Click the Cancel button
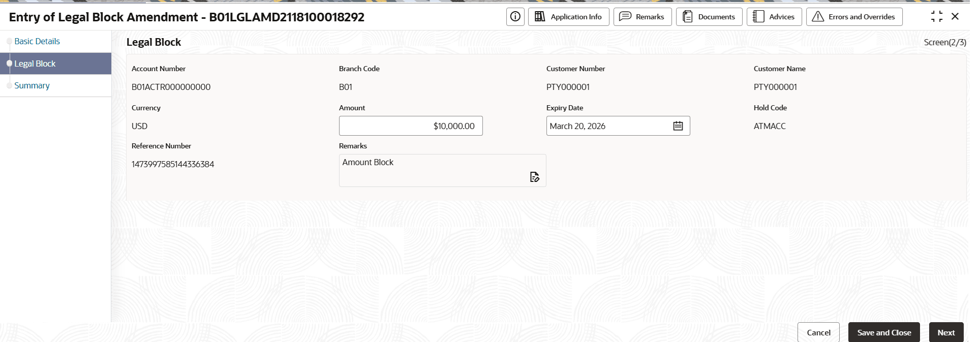 coord(818,332)
